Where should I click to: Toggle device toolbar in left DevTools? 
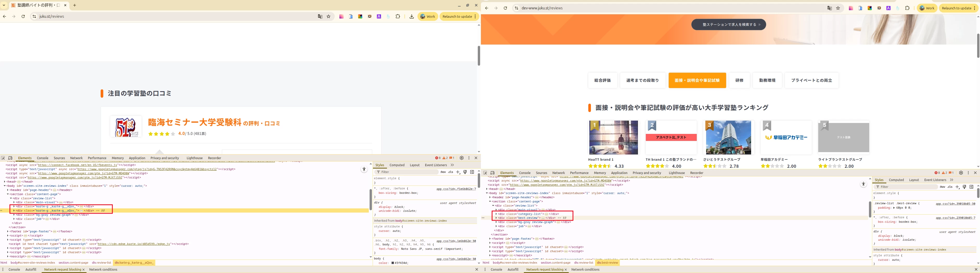click(10, 158)
